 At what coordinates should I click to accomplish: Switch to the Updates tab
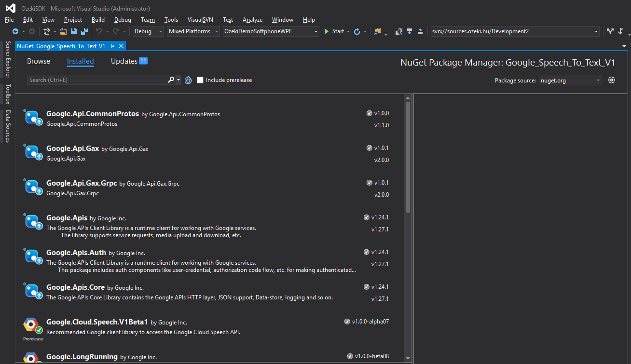(129, 61)
